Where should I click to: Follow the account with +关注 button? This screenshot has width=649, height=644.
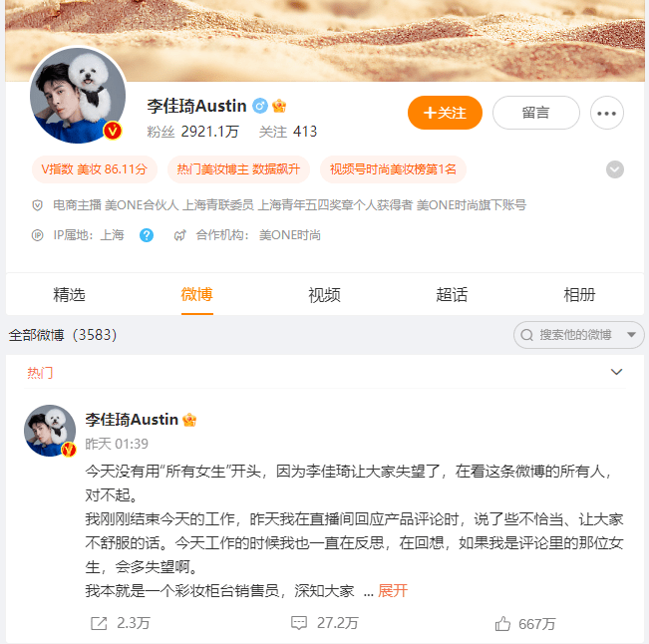tap(445, 113)
